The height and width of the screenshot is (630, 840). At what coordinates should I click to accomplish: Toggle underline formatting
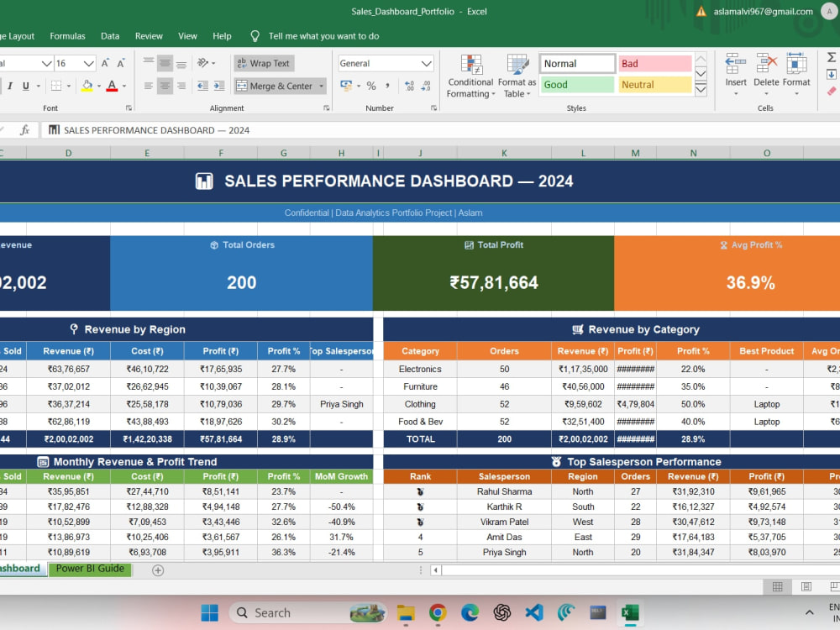pyautogui.click(x=25, y=86)
